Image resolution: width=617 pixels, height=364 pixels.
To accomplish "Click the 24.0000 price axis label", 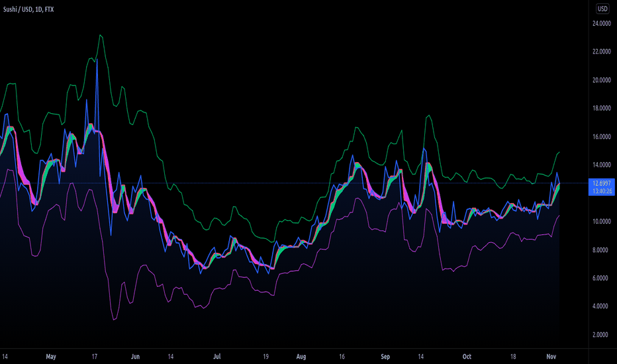I will [x=602, y=24].
